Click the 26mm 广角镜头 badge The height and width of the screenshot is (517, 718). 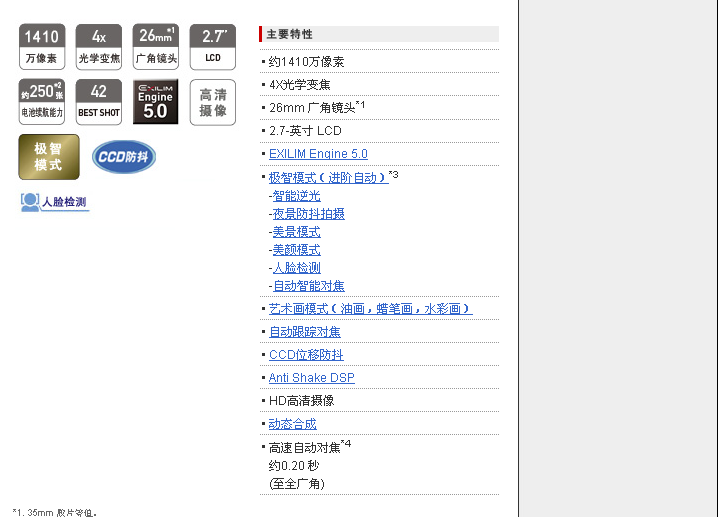click(x=156, y=47)
